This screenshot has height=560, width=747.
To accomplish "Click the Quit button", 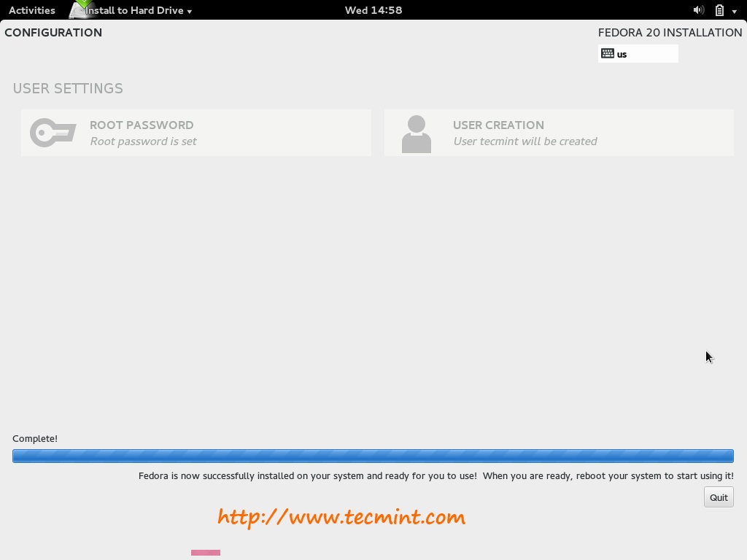I will pyautogui.click(x=719, y=497).
